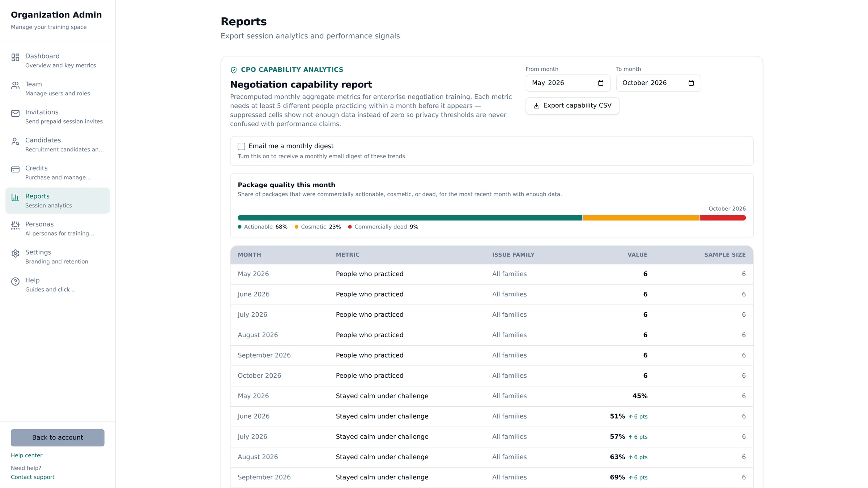The width and height of the screenshot is (868, 488).
Task: Click the 51% value in June 2026 row
Action: pos(617,416)
